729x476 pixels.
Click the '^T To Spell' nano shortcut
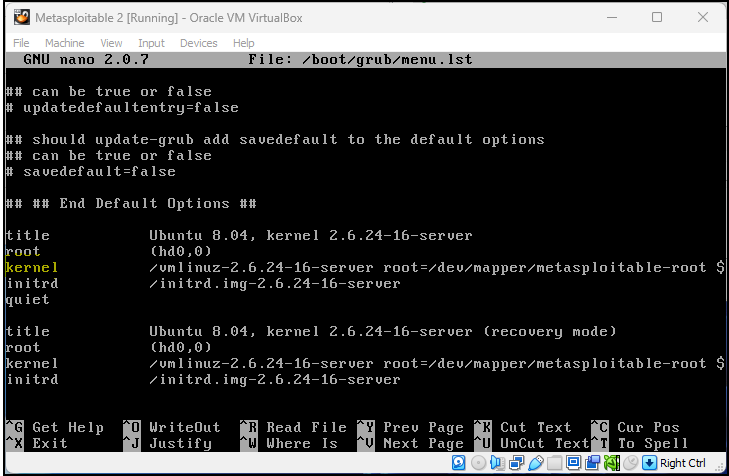coord(639,443)
